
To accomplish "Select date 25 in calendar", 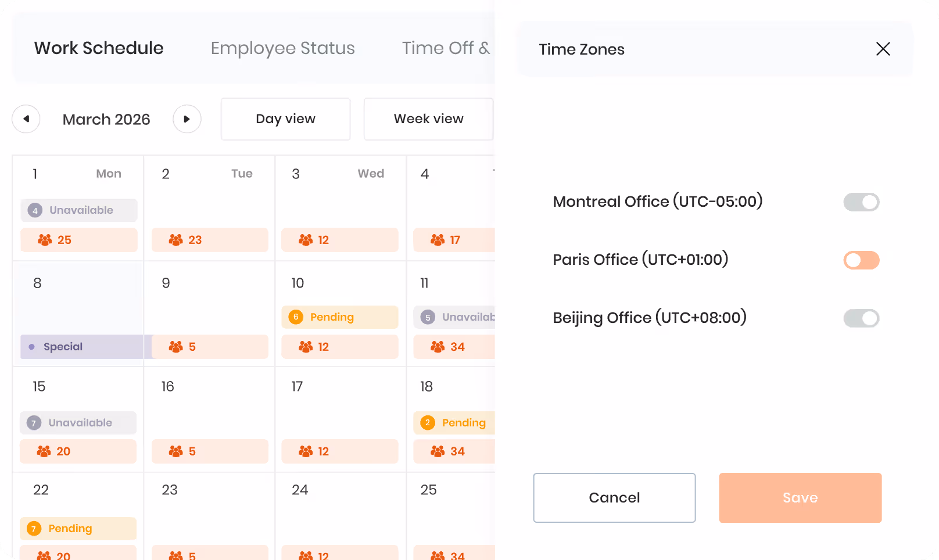I will click(x=428, y=490).
